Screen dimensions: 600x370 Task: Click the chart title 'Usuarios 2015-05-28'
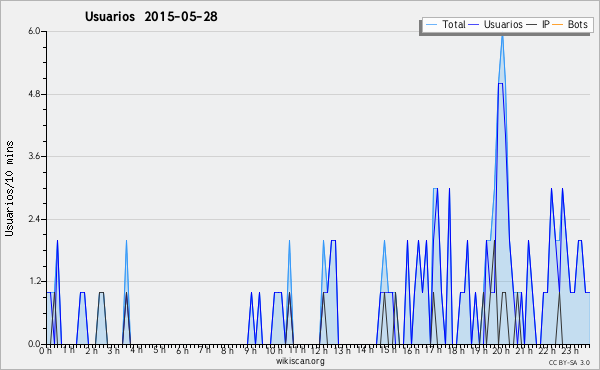pyautogui.click(x=151, y=17)
